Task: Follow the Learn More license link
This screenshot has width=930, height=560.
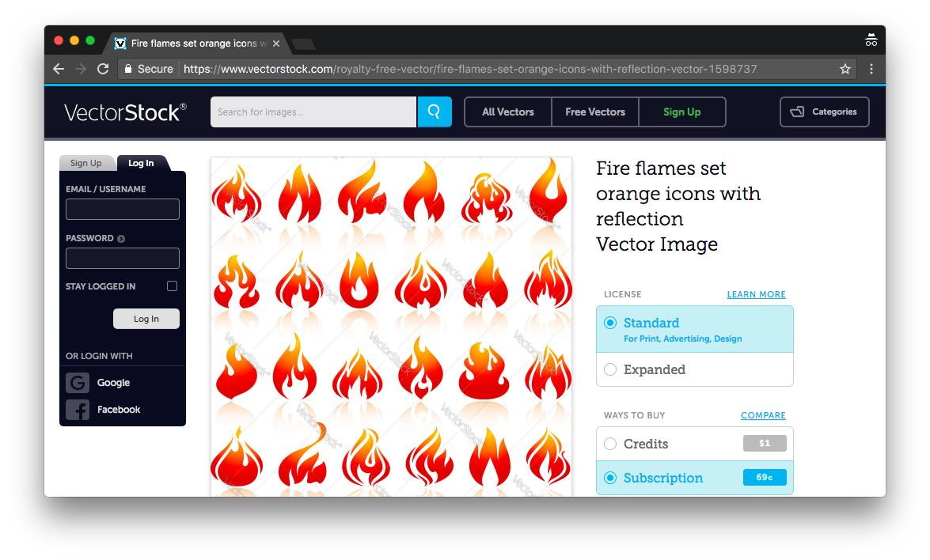Action: tap(756, 294)
